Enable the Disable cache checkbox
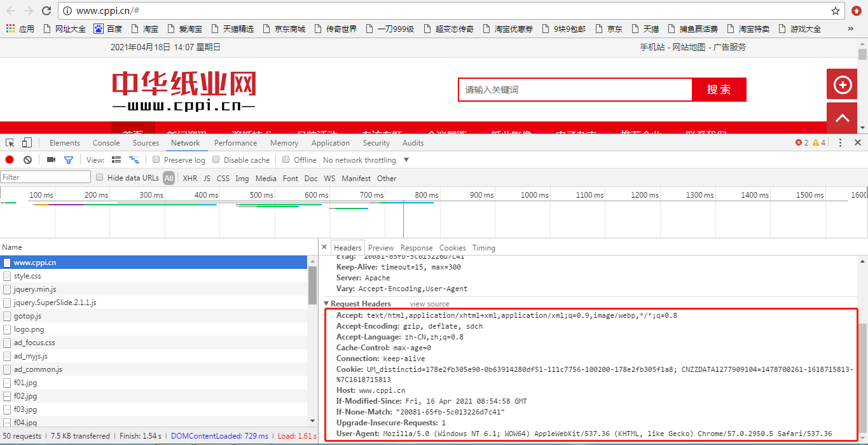868x445 pixels. (x=216, y=160)
